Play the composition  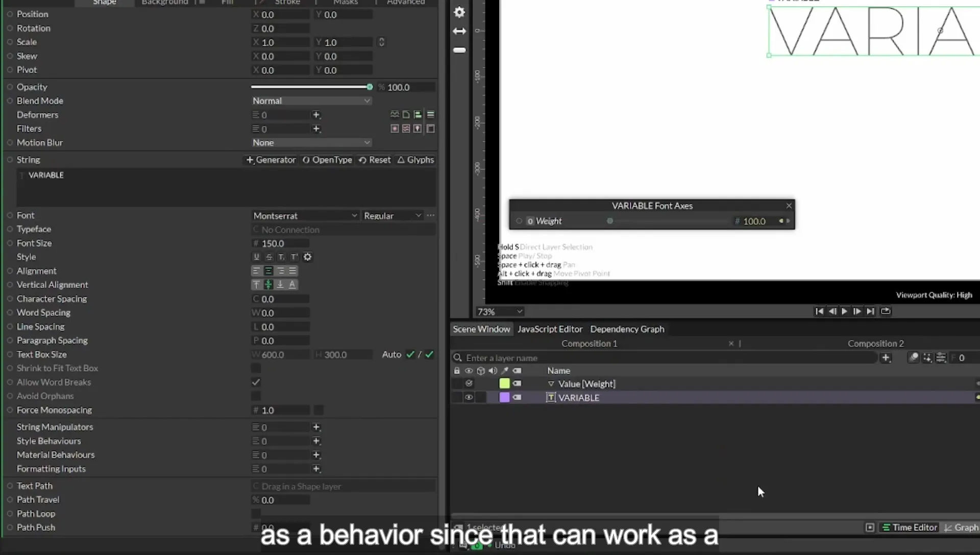point(844,311)
